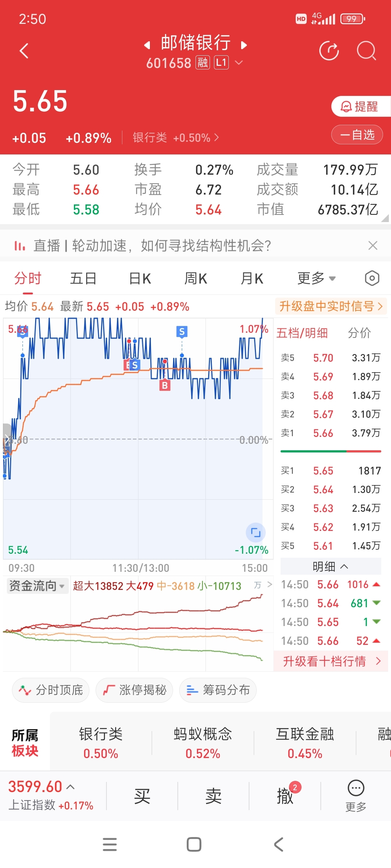Tap the 买 buy button
The height and width of the screenshot is (868, 391).
142,796
